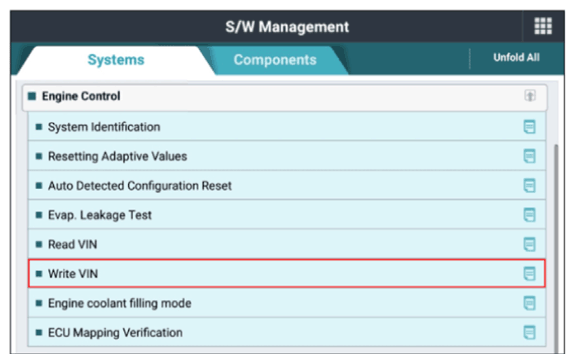Screen dimensions: 575x363
Task: Collapse the Engine Control group header
Action: pos(285,97)
